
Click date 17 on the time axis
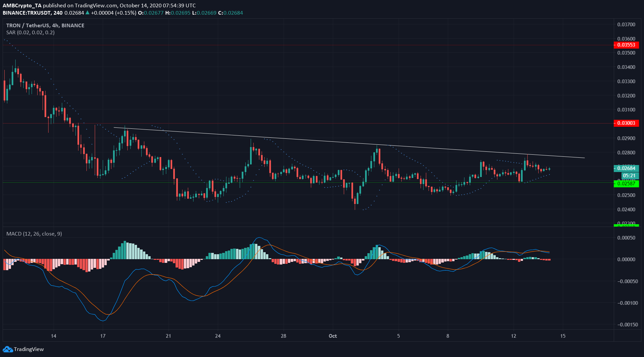103,336
